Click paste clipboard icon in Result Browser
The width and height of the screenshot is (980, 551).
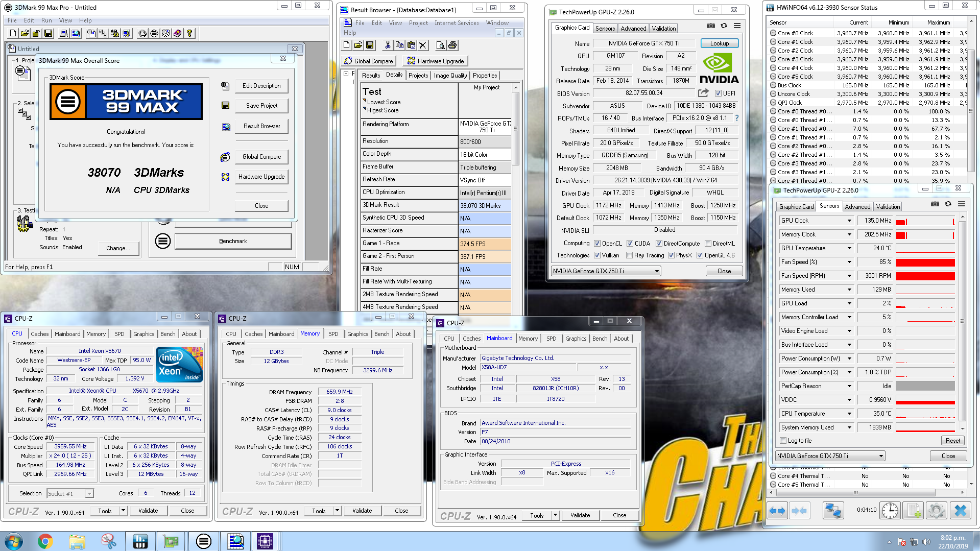(x=411, y=45)
